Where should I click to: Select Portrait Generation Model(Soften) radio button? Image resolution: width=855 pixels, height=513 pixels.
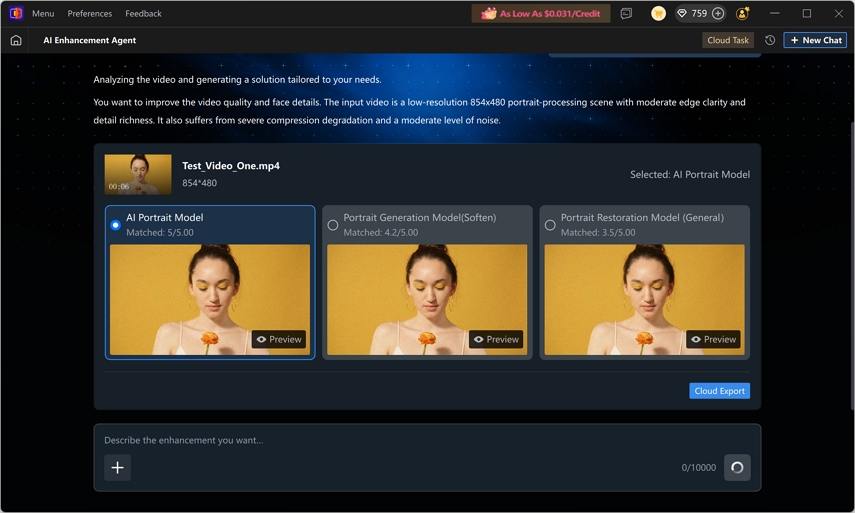tap(333, 225)
